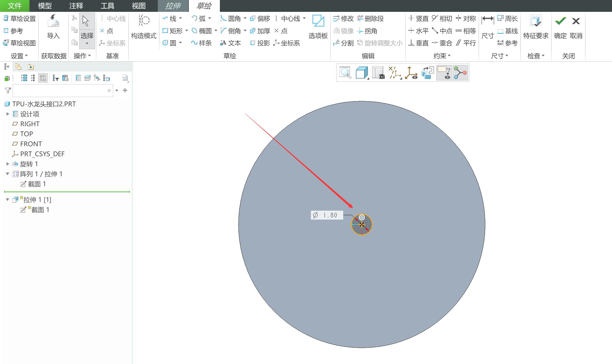Open the 设置 group dropdown
Screen dimensions: 612x364
pos(19,56)
